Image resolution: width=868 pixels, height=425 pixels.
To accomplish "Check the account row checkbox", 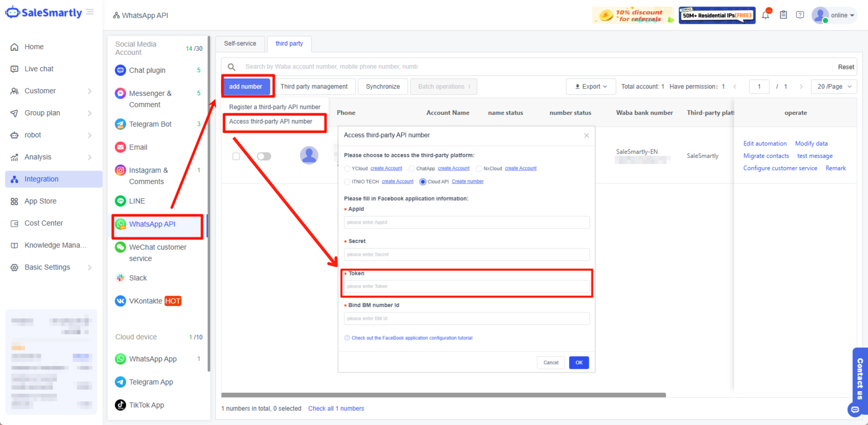I will click(236, 156).
